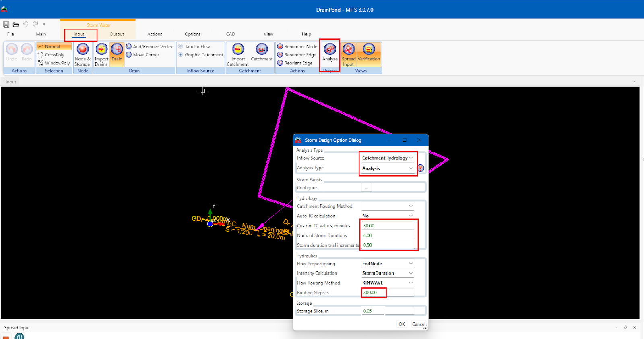Click the Catchment drawing tool
The image size is (644, 339).
pos(262,52)
